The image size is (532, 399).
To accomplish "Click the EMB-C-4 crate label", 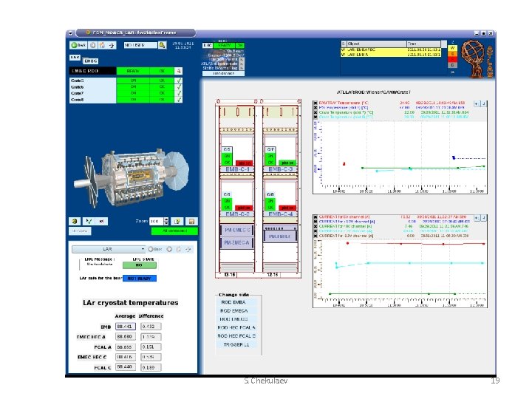I will pos(280,214).
